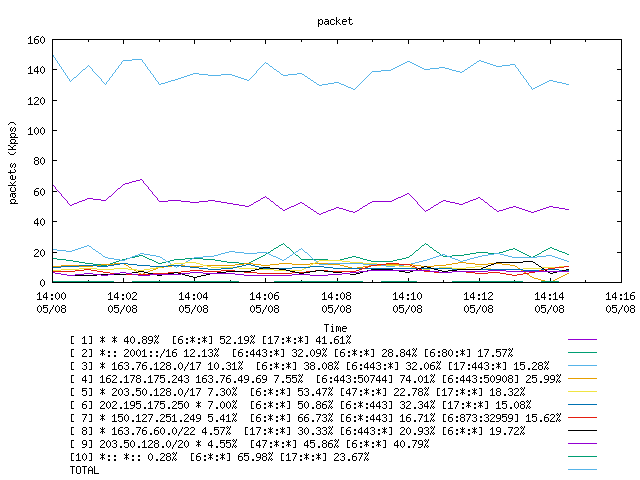Click the x-axis time label 14:10
Viewport: 640px width, 480px height.
tap(407, 296)
